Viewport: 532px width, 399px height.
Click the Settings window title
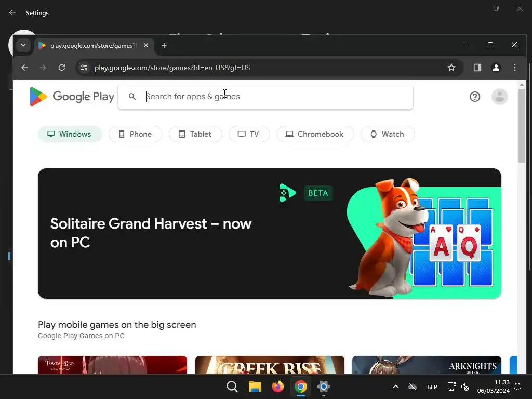37,13
